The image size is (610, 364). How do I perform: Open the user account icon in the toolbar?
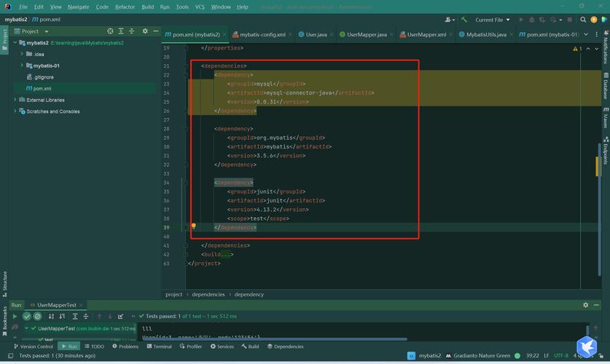[450, 20]
